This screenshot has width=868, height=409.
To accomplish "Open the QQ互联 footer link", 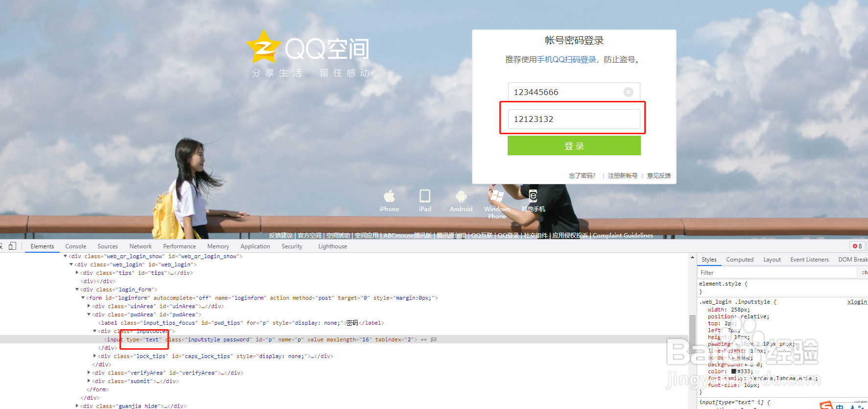I will (x=482, y=236).
